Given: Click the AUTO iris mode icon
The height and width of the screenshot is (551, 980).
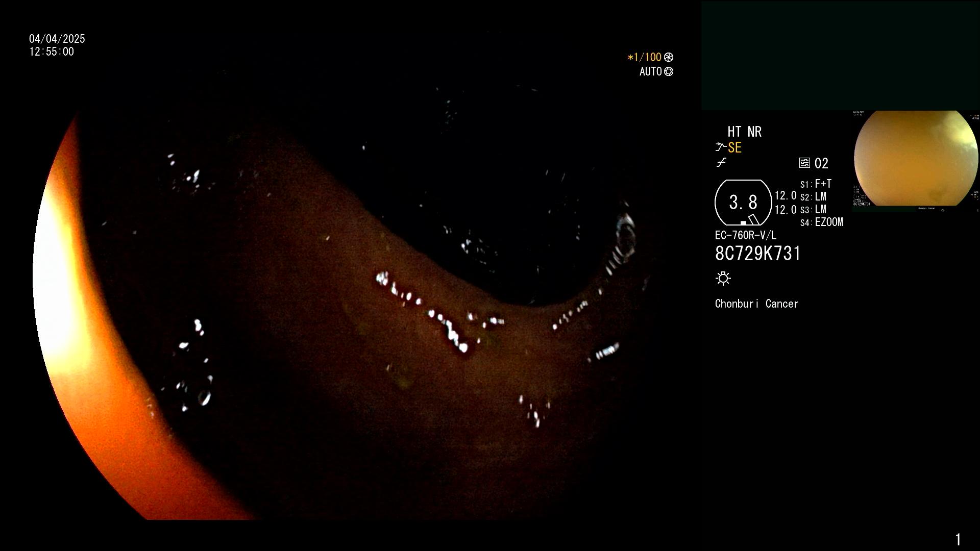Looking at the screenshot, I should [x=669, y=71].
